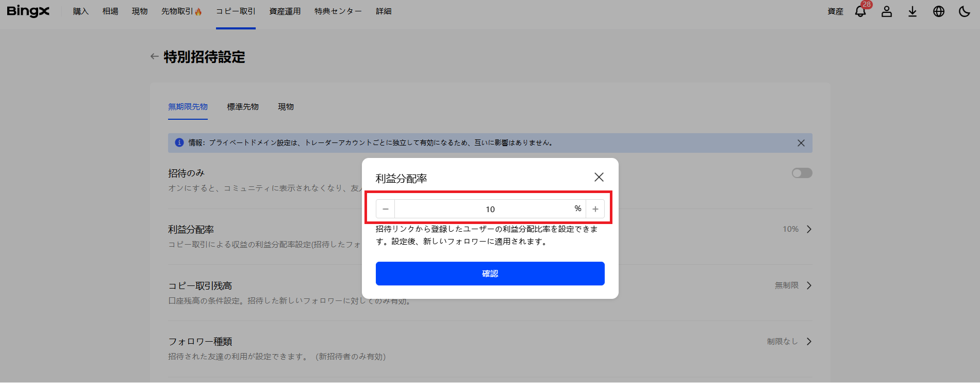Image resolution: width=980 pixels, height=383 pixels.
Task: Click the percentage input field showing 10
Action: point(490,209)
